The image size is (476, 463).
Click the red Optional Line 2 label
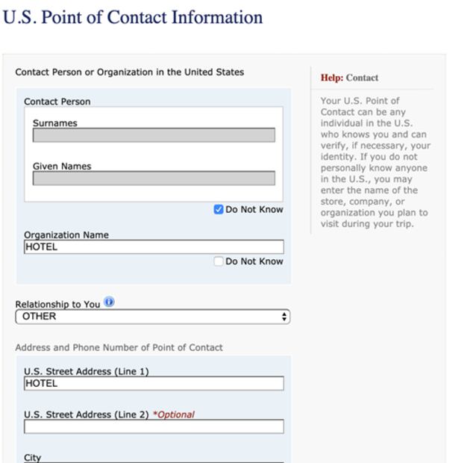pos(173,415)
